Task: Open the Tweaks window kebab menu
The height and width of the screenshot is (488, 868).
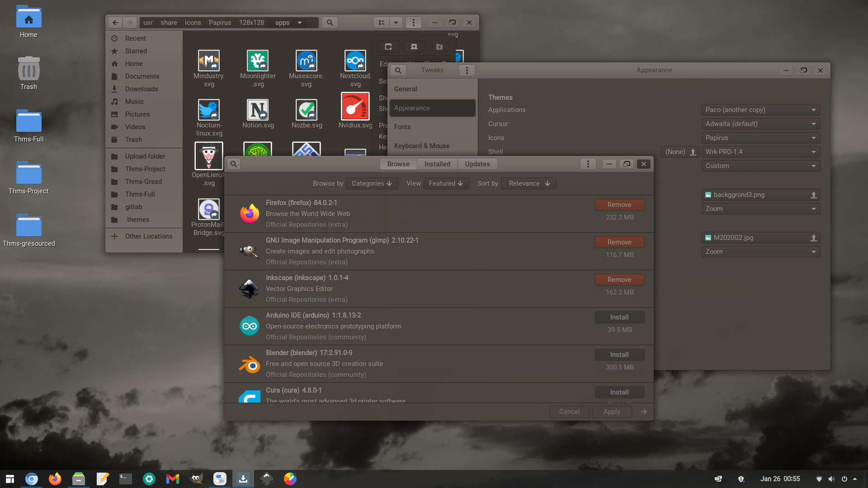Action: coord(467,70)
